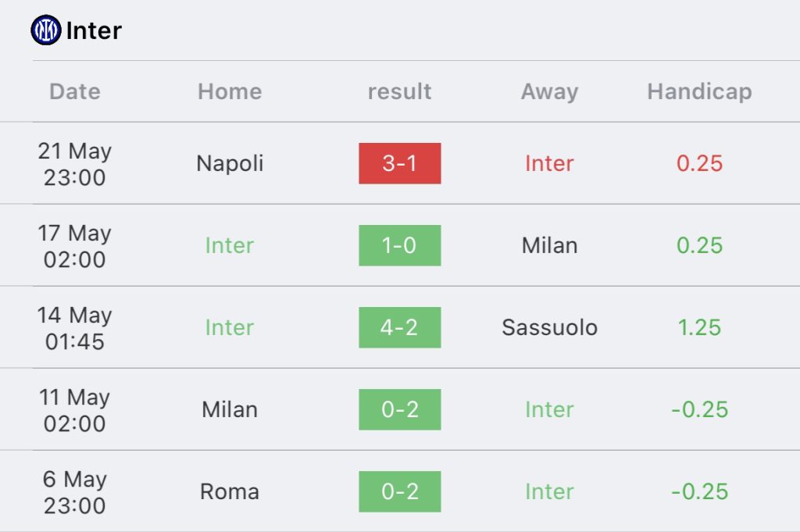Click the Handicap column header

[699, 92]
